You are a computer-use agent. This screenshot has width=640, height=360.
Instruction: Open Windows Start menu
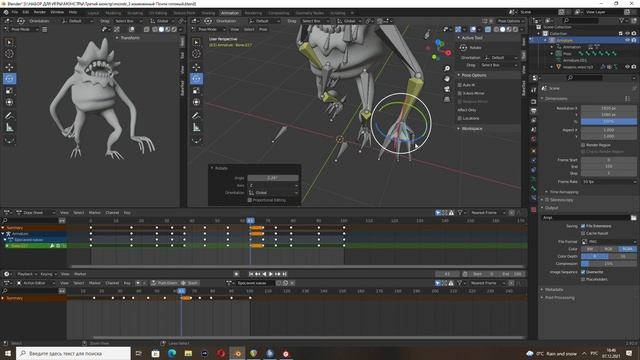pos(7,353)
